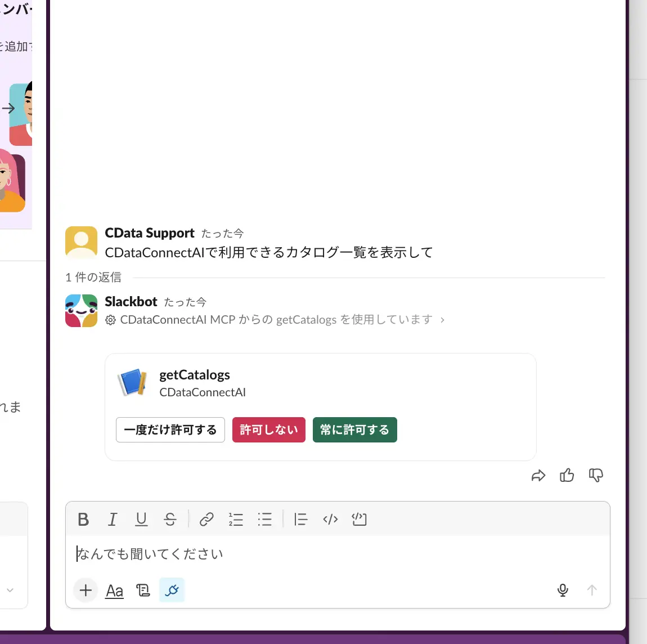Click the CData Support sender name
The height and width of the screenshot is (644, 647).
coord(149,233)
